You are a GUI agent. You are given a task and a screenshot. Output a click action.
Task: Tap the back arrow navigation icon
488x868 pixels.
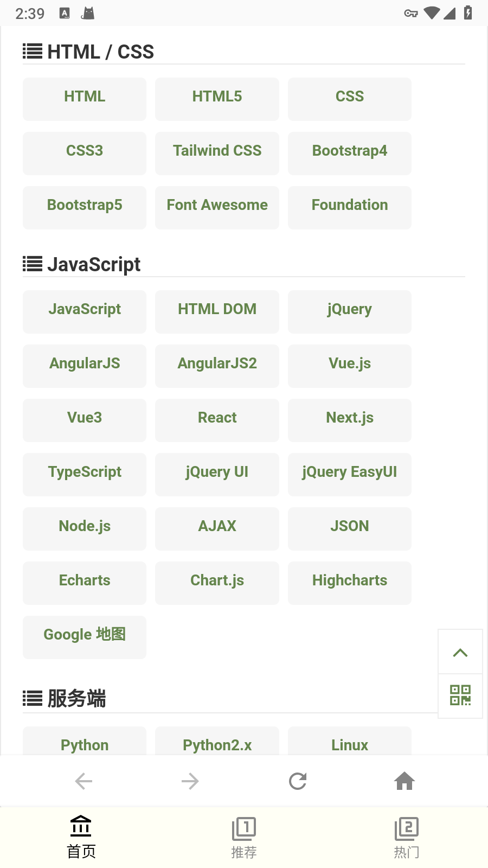[x=84, y=781]
